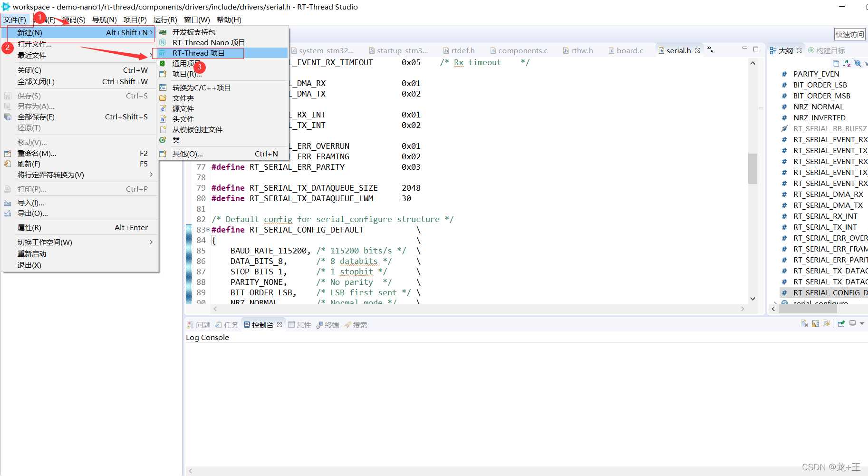Sort outline items alphabetically
Viewport: 868px width, 476px height.
coord(847,63)
